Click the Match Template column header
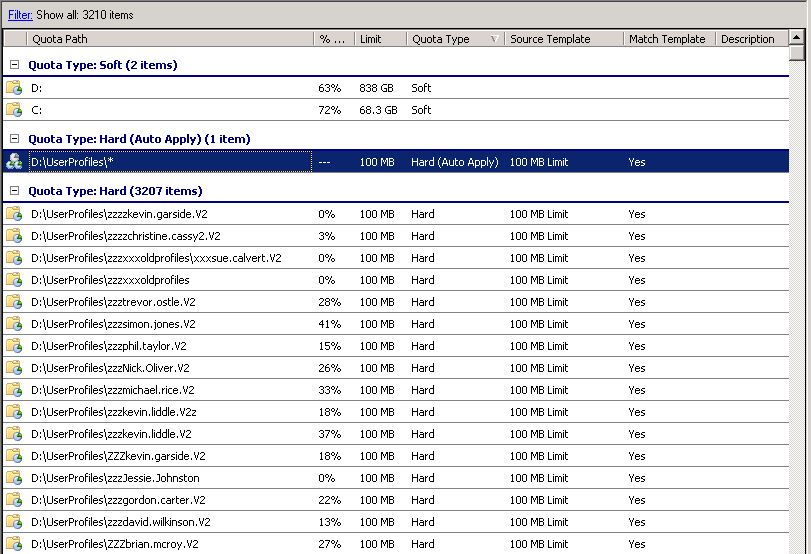This screenshot has width=811, height=554. coord(667,39)
